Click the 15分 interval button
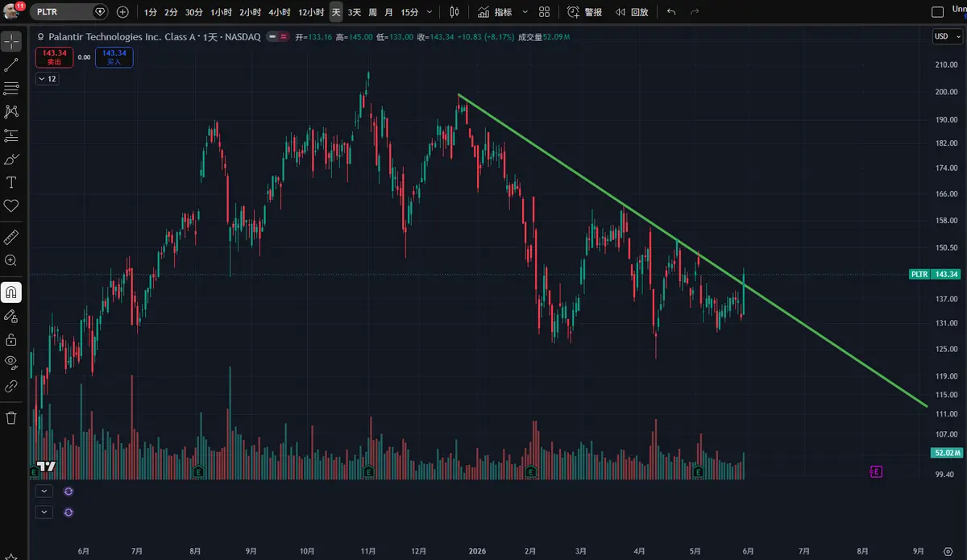 409,12
